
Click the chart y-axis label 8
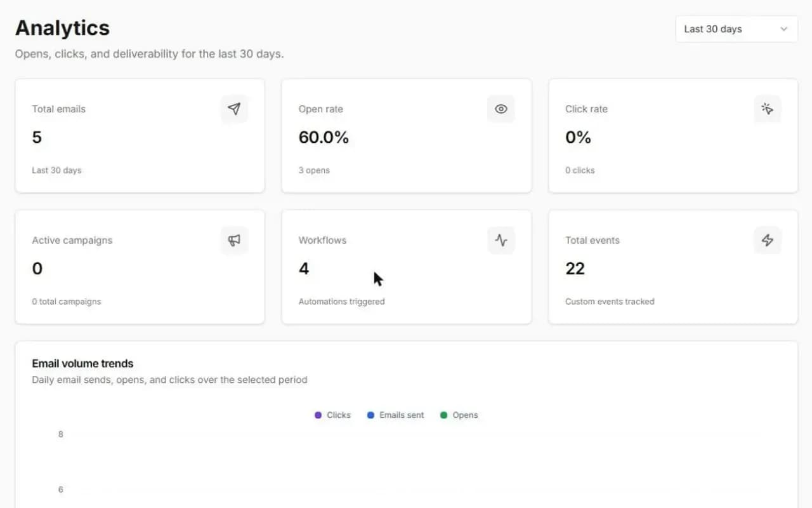[61, 434]
